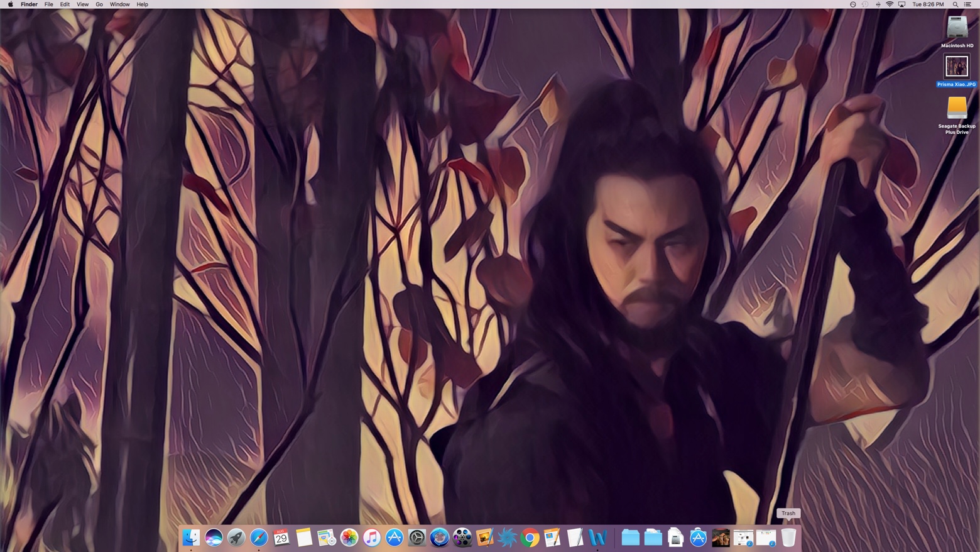Open the Calendar app showing 29

(x=281, y=538)
